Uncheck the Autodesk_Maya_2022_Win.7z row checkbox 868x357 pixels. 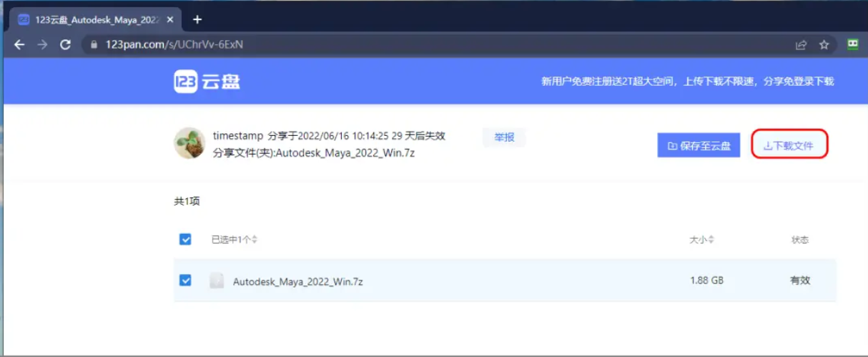[x=185, y=280]
